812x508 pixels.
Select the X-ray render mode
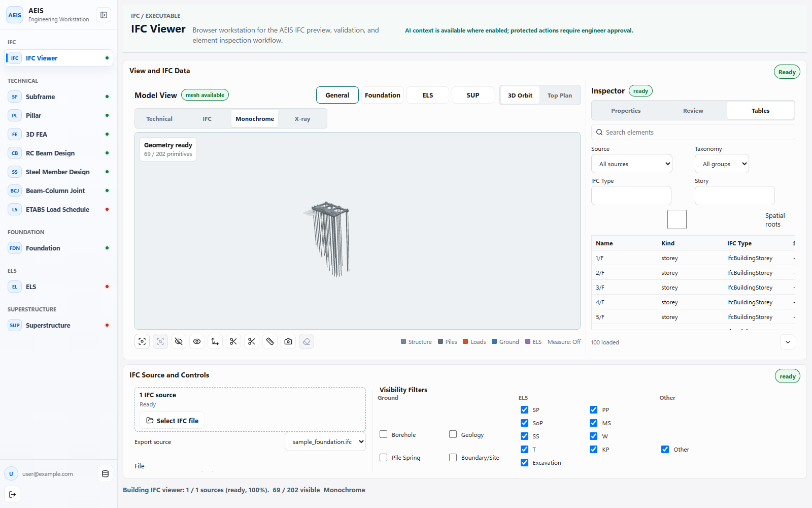coord(302,119)
